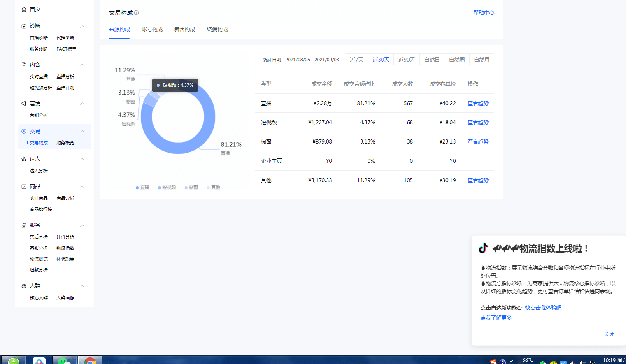Select the 自然日 date range

[x=432, y=60]
